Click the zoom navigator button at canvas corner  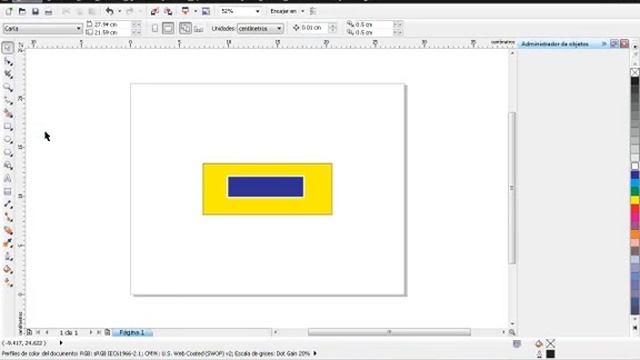(512, 332)
